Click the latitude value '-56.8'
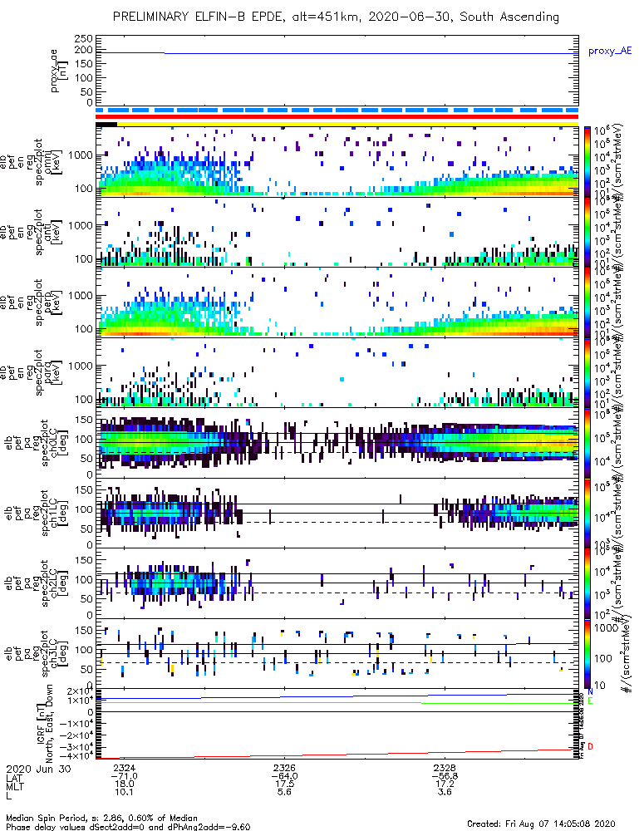The image size is (644, 831). [445, 776]
